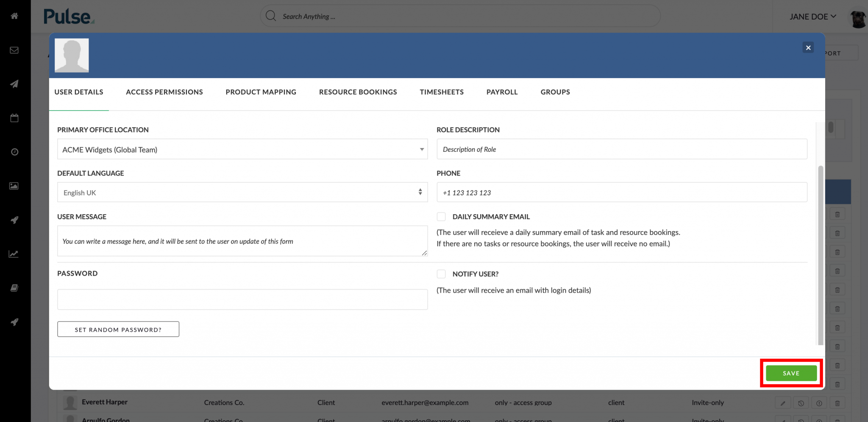The height and width of the screenshot is (422, 868).
Task: Open history for Everett Harper's row
Action: (801, 402)
